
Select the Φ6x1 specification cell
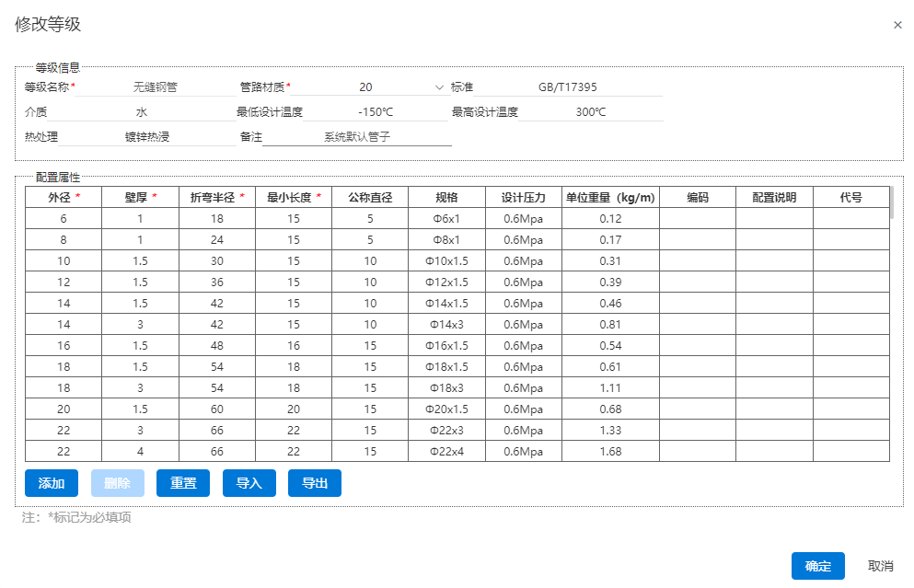[446, 219]
